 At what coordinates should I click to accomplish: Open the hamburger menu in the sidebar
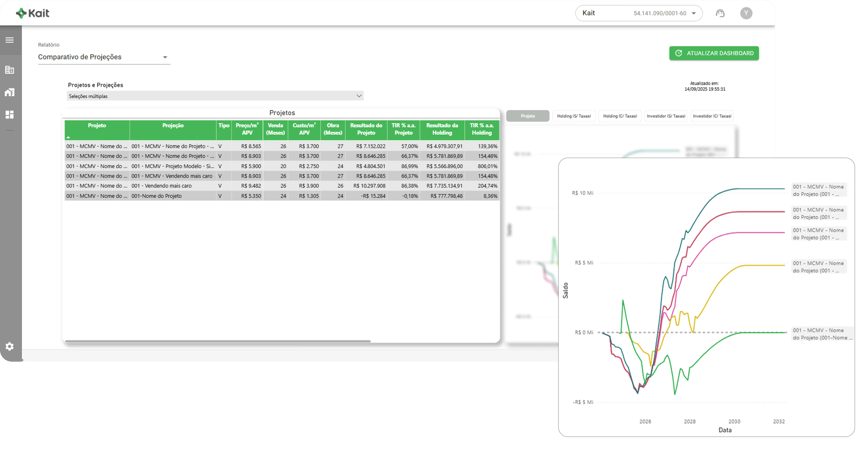point(10,40)
